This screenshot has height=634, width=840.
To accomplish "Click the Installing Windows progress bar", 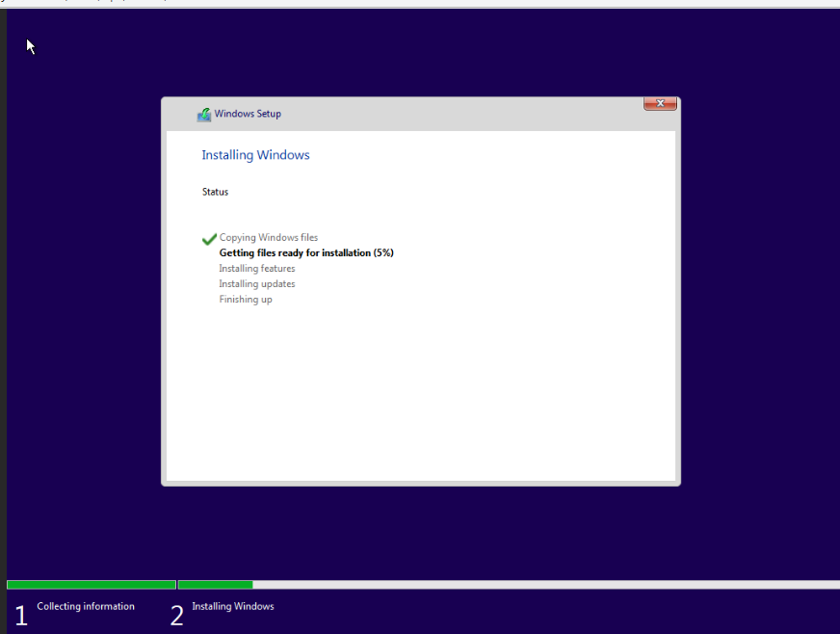I will point(509,585).
